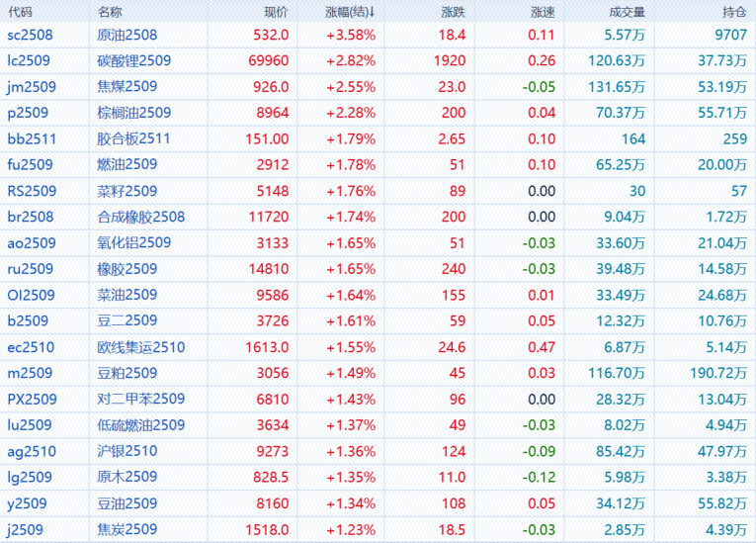
Task: Click price 3056 in the 豆粕2509 row
Action: point(272,373)
